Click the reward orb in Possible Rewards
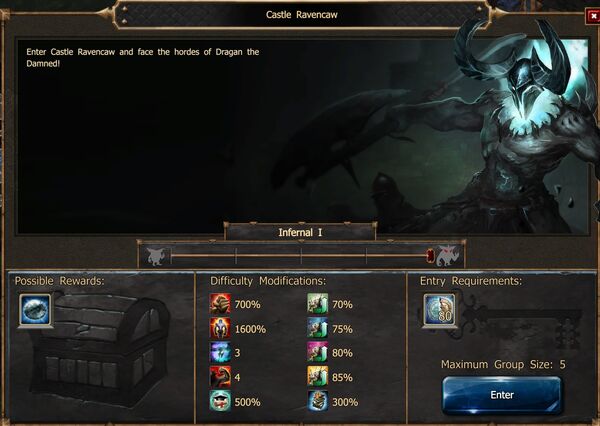Screen dimensions: 600x426 [35, 310]
